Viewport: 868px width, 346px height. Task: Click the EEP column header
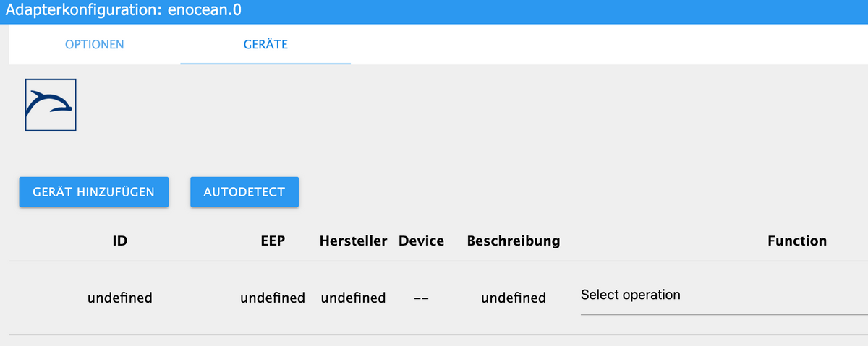(273, 241)
